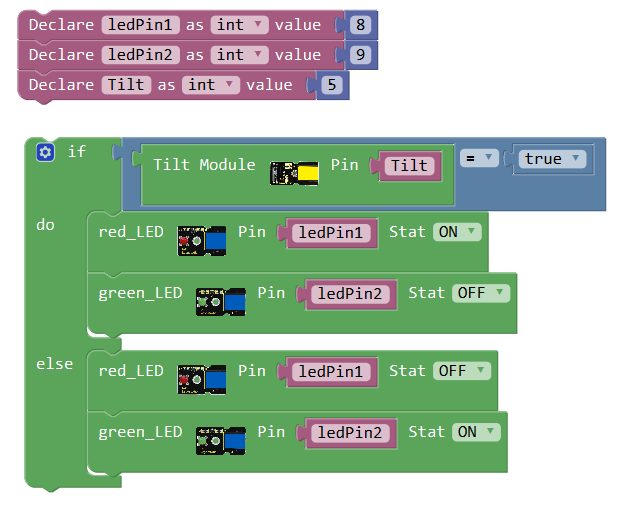Open int type dropdown for ledPin1 declaration
This screenshot has height=514, width=627.
click(239, 25)
